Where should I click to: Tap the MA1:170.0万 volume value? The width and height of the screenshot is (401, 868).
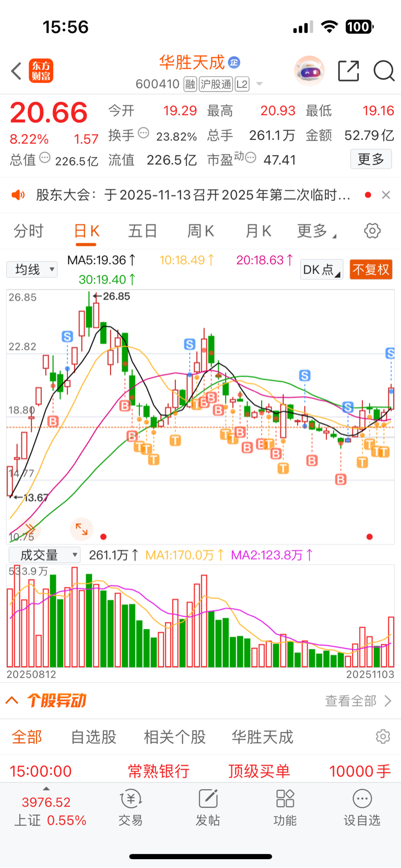pos(184,555)
